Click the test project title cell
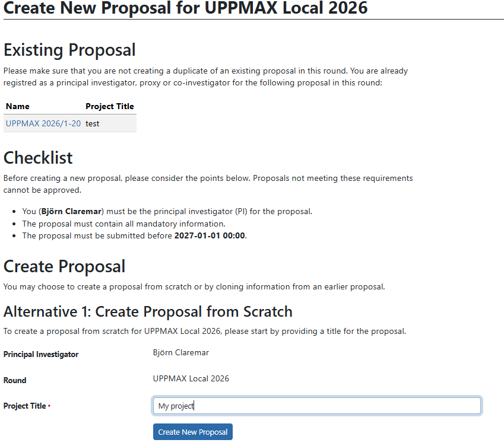The width and height of the screenshot is (504, 446). pyautogui.click(x=92, y=123)
